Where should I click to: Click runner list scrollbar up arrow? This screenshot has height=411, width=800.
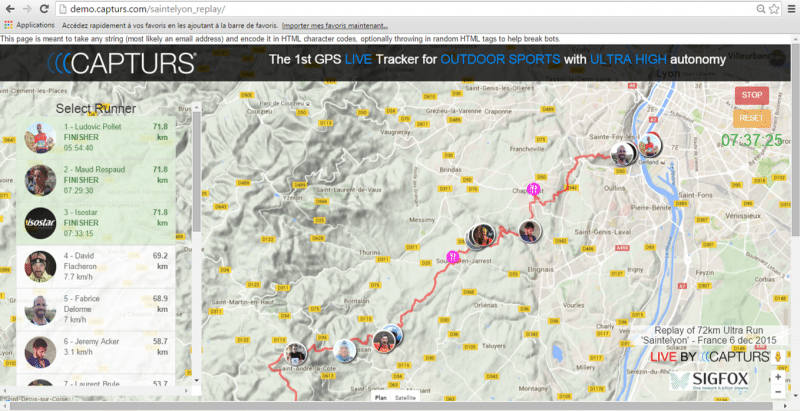pos(196,107)
